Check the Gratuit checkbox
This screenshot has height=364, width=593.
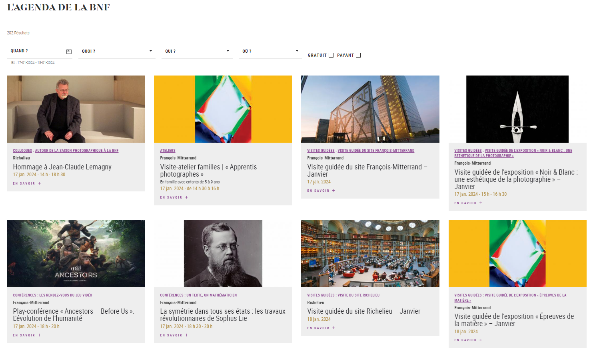point(331,56)
